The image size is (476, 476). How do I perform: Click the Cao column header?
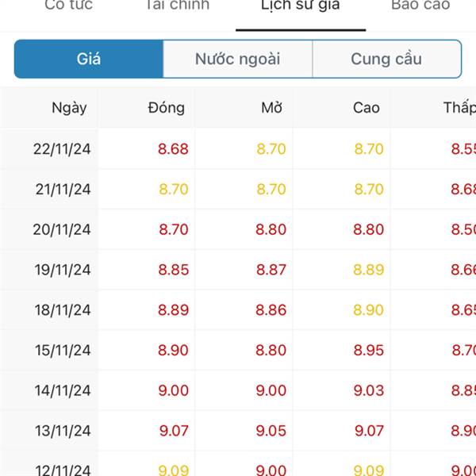pos(367,108)
